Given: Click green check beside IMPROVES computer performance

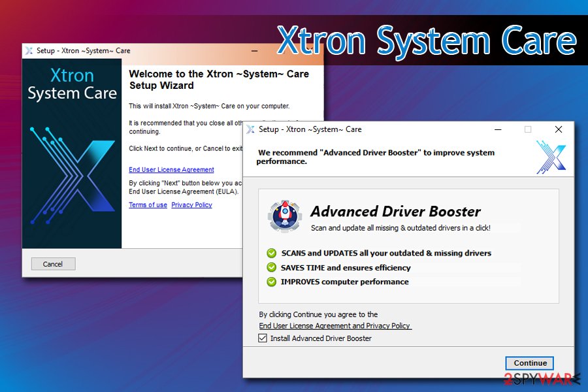Looking at the screenshot, I should click(x=272, y=282).
